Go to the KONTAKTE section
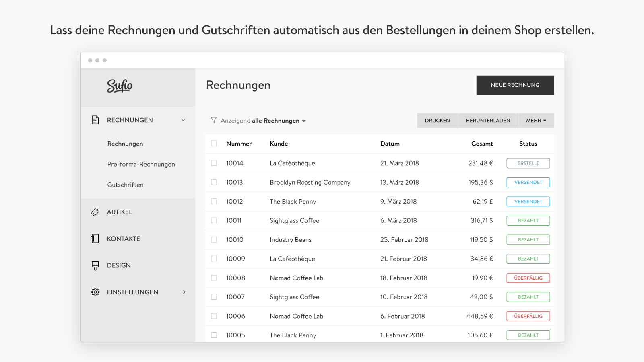This screenshot has height=362, width=644. [x=124, y=239]
